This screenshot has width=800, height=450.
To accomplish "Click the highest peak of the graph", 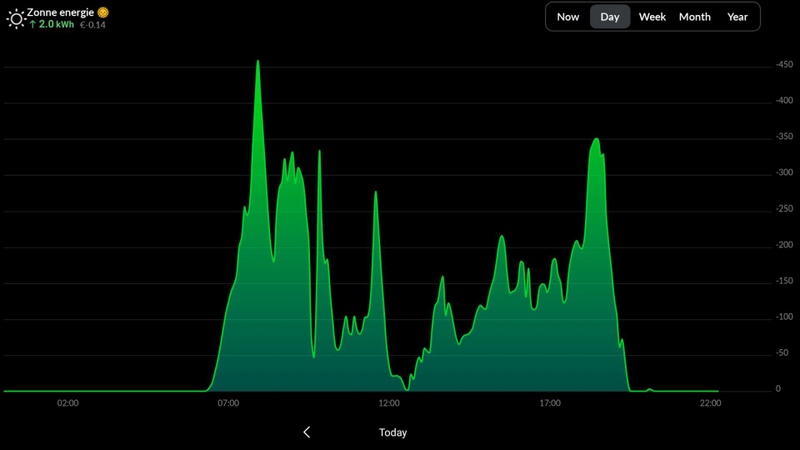I will (x=258, y=61).
